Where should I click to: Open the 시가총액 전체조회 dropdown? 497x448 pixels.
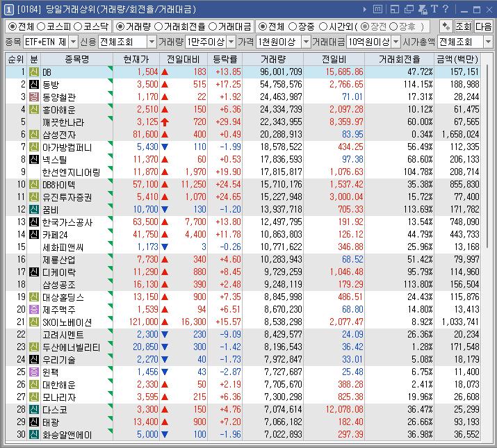tap(488, 42)
